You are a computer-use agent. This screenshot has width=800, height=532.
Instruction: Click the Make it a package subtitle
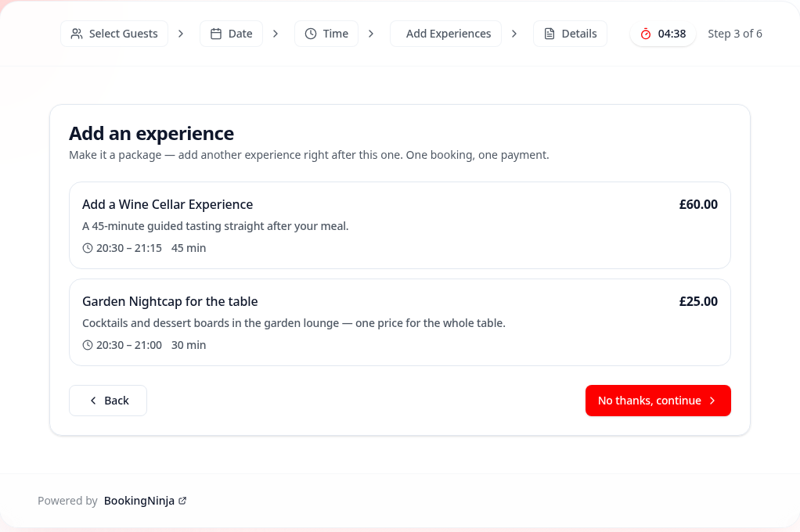coord(309,155)
